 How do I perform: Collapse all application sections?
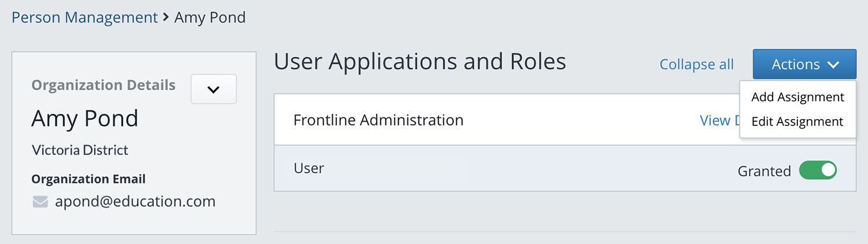[696, 64]
